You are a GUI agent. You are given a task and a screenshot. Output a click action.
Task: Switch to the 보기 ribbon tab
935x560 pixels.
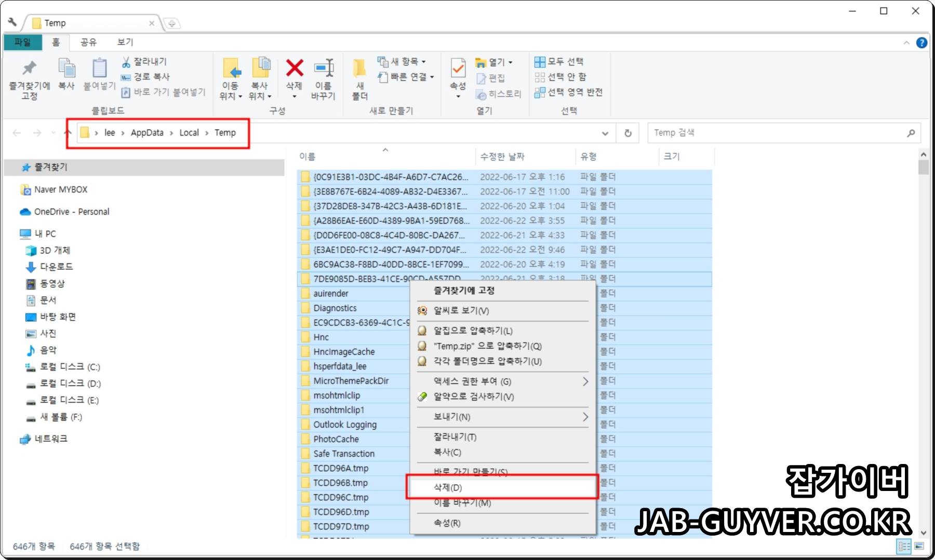click(x=125, y=42)
